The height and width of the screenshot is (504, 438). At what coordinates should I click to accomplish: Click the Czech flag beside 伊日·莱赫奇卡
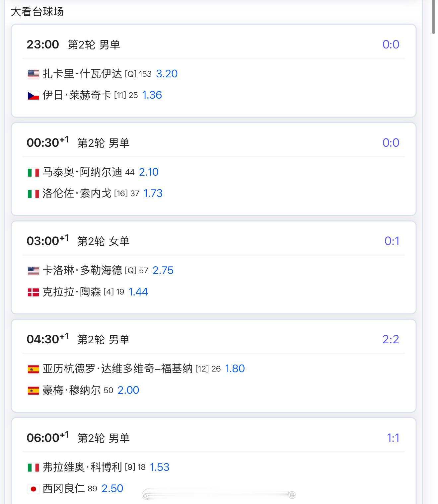33,96
